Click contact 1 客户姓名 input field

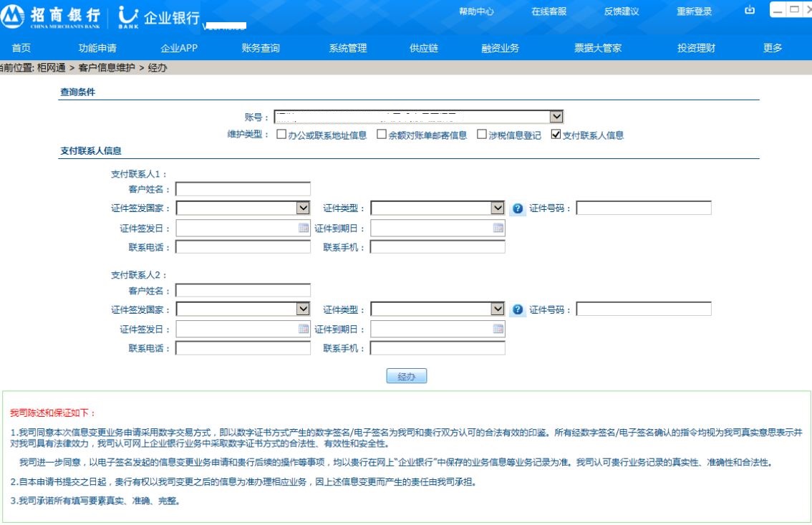(243, 189)
